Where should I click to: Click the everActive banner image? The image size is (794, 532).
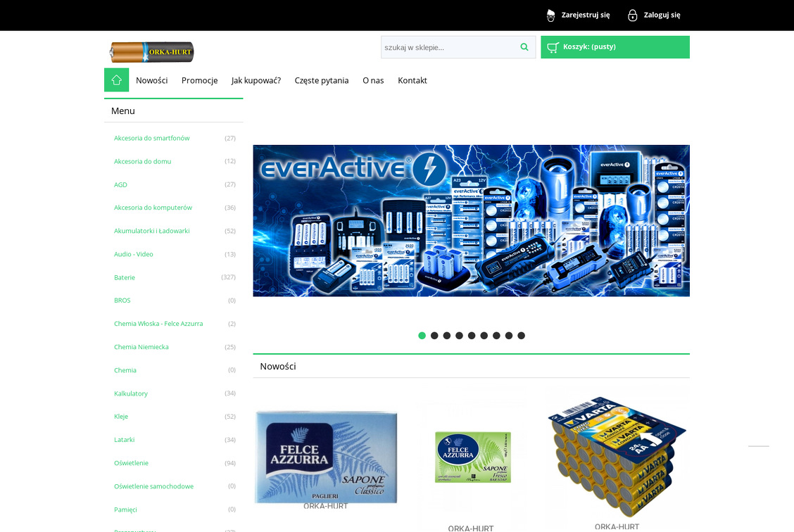pyautogui.click(x=471, y=221)
